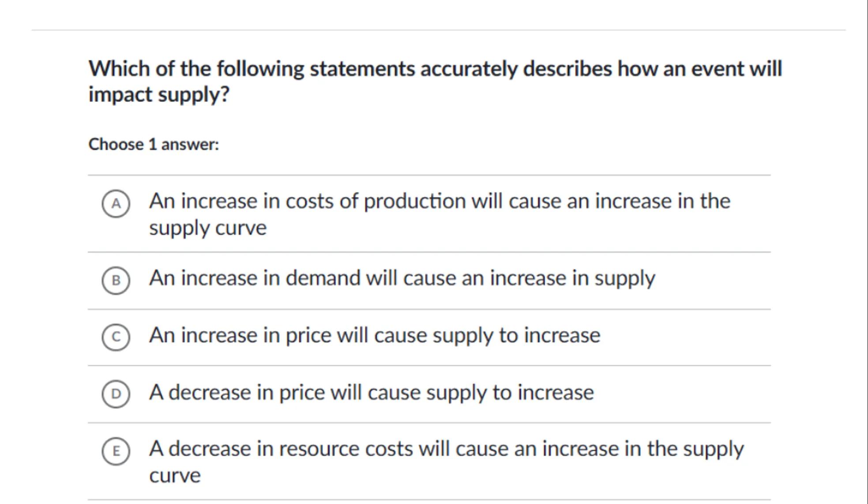Image resolution: width=868 pixels, height=504 pixels.
Task: Click the divider line between options B and C
Action: pyautogui.click(x=429, y=309)
